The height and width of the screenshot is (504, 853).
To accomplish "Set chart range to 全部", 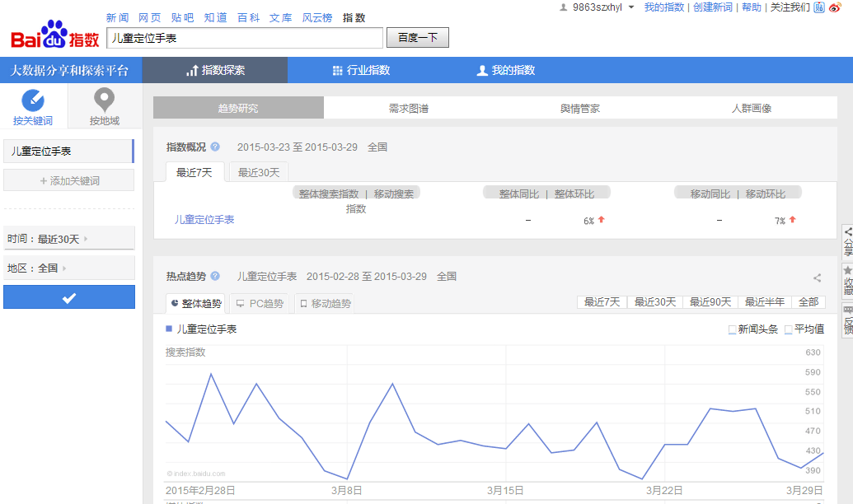I will [808, 301].
